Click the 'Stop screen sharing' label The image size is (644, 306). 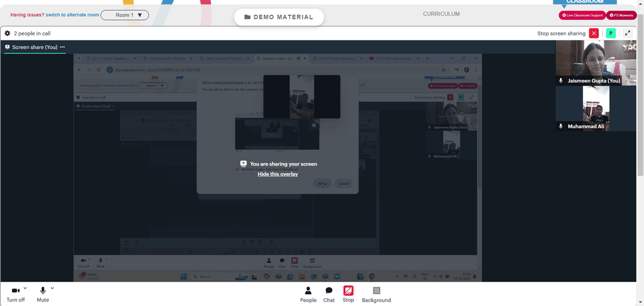pos(561,33)
